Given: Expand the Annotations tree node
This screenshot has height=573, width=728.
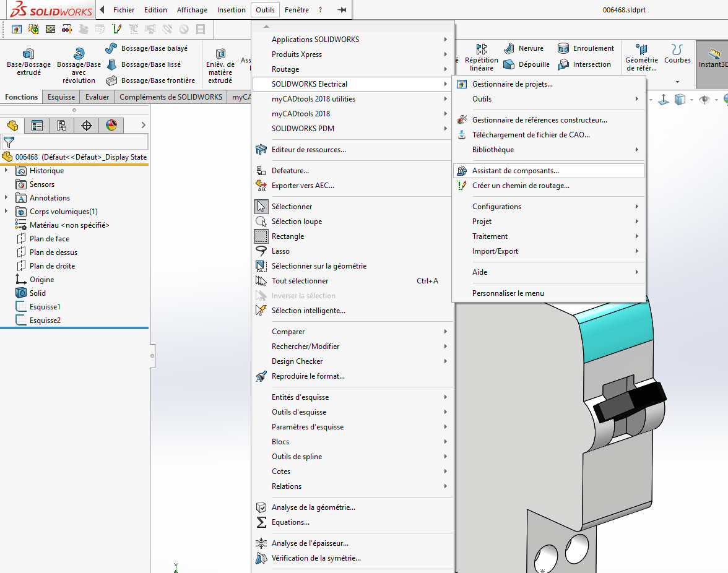Looking at the screenshot, I should tap(6, 197).
